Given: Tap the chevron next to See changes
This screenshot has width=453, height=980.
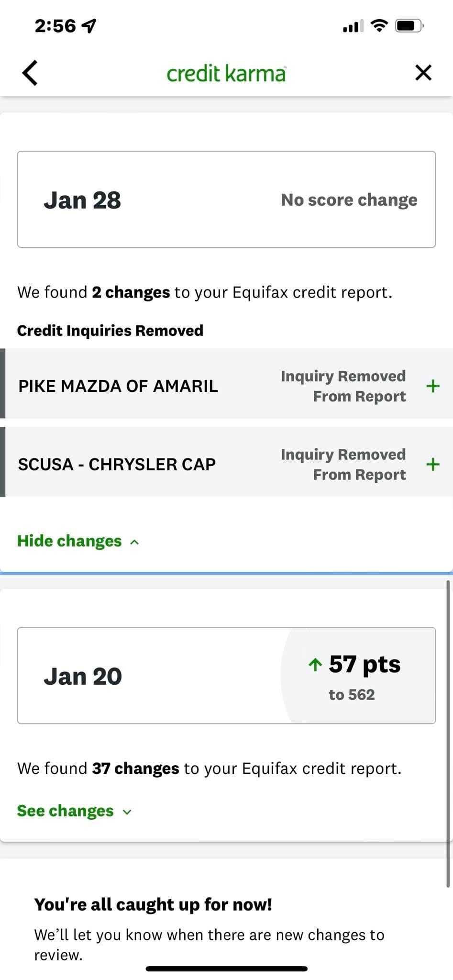Looking at the screenshot, I should pos(127,812).
